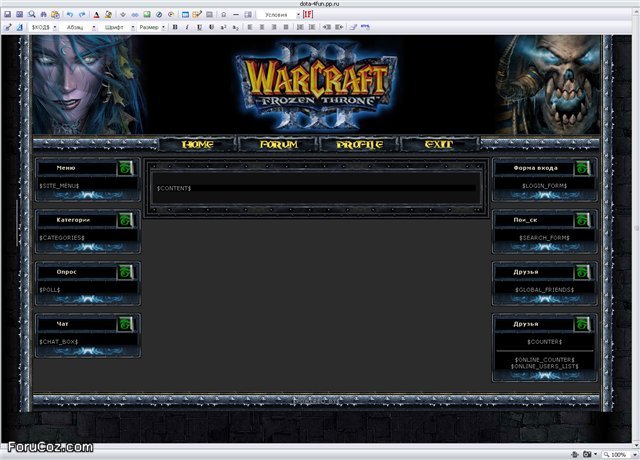Screen dimensions: 640x460
Task: Open the Абзац paragraph style dropdown
Action: click(x=78, y=27)
